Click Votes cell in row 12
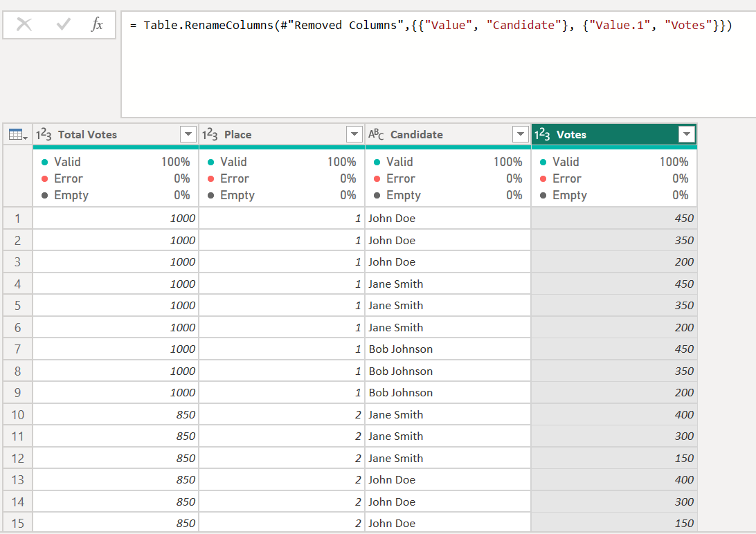 tap(614, 459)
